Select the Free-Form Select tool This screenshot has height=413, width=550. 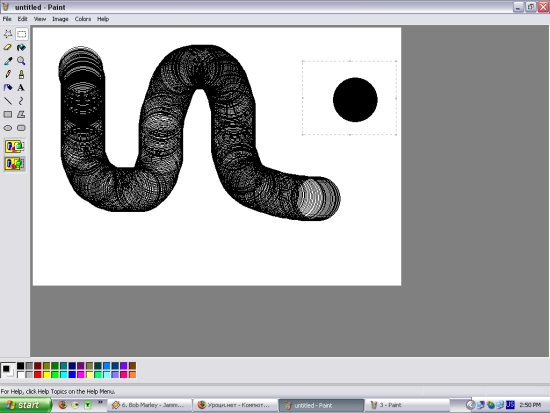tap(8, 34)
